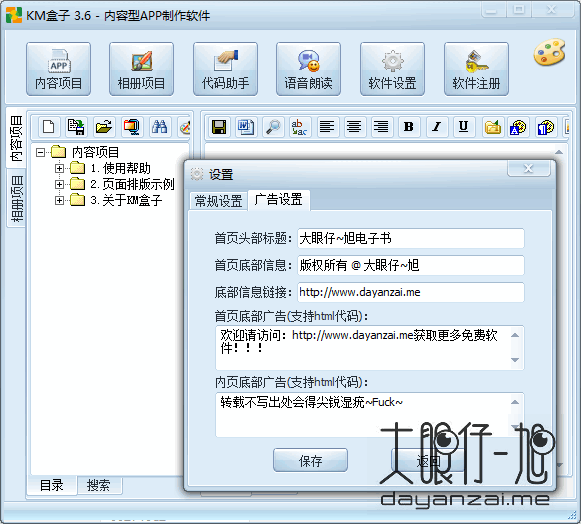Viewport: 581px width, 524px height.
Task: Click the color palette skin icon
Action: pos(549,53)
